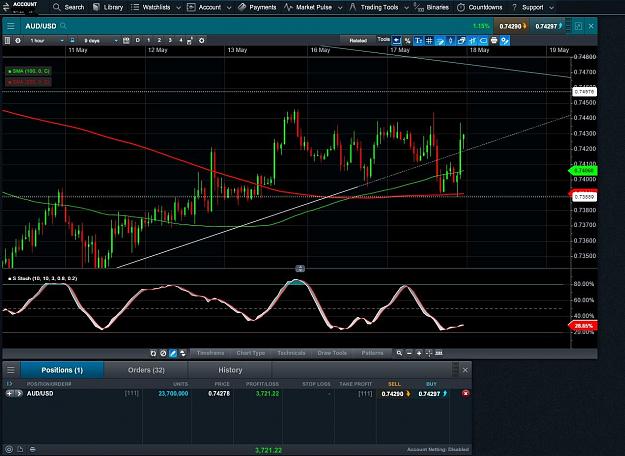The image size is (625, 456).
Task: Click the clear drawings icon in bottom bar
Action: point(163,353)
